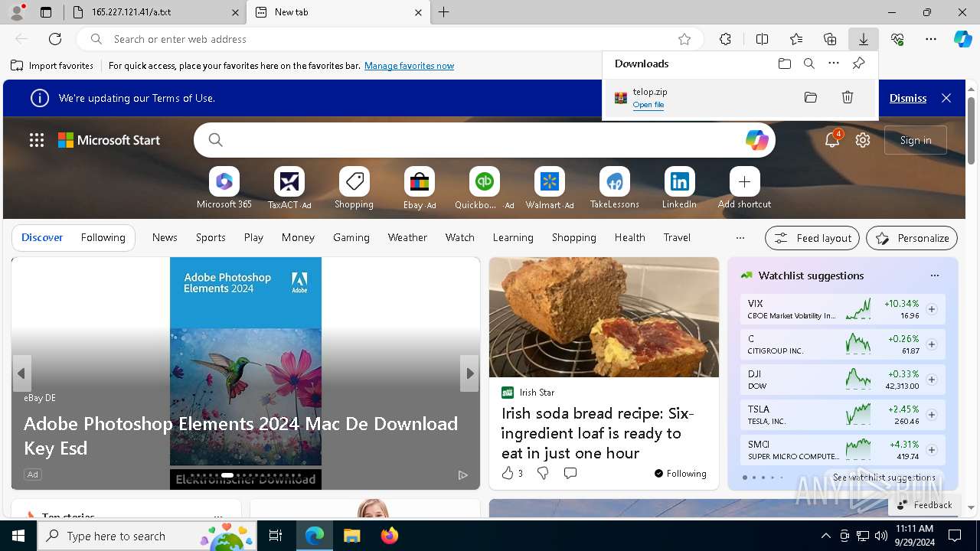
Task: Click Import favorites
Action: pyautogui.click(x=52, y=66)
